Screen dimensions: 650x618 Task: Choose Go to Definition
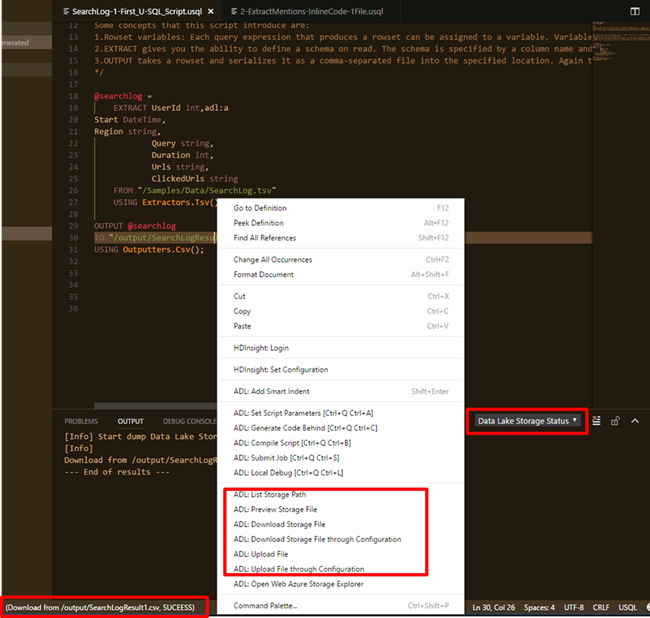[x=341, y=208]
